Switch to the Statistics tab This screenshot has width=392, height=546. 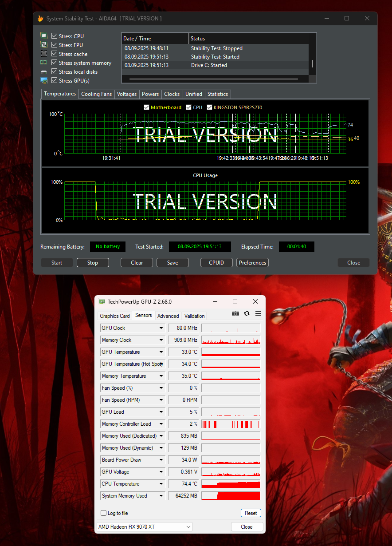tap(218, 94)
